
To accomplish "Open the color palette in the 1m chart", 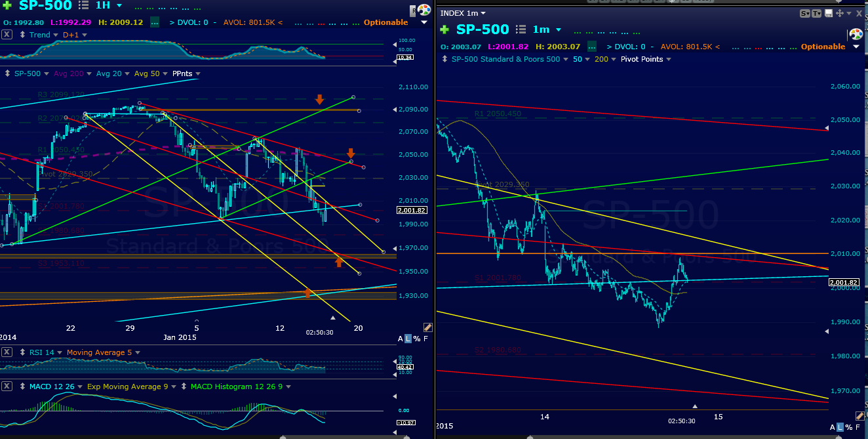I will tap(856, 34).
